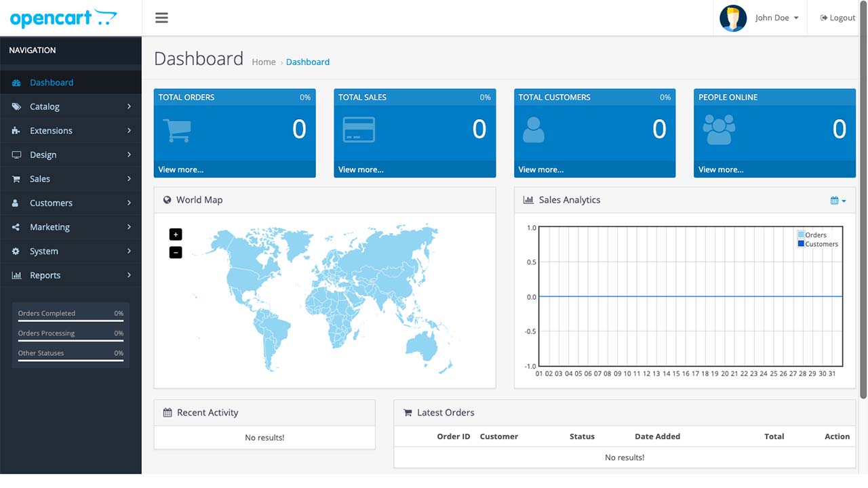Click the Dashboard breadcrumb link
This screenshot has height=488, width=868.
point(308,62)
